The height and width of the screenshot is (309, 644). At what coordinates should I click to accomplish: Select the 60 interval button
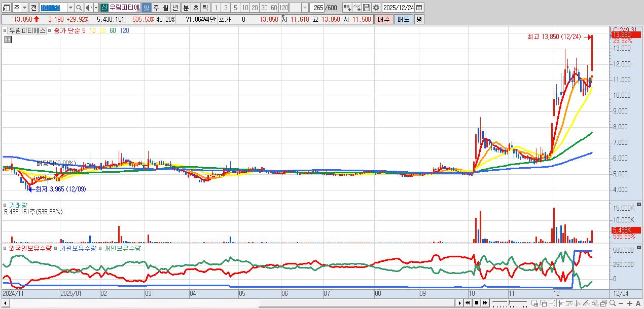(x=274, y=8)
